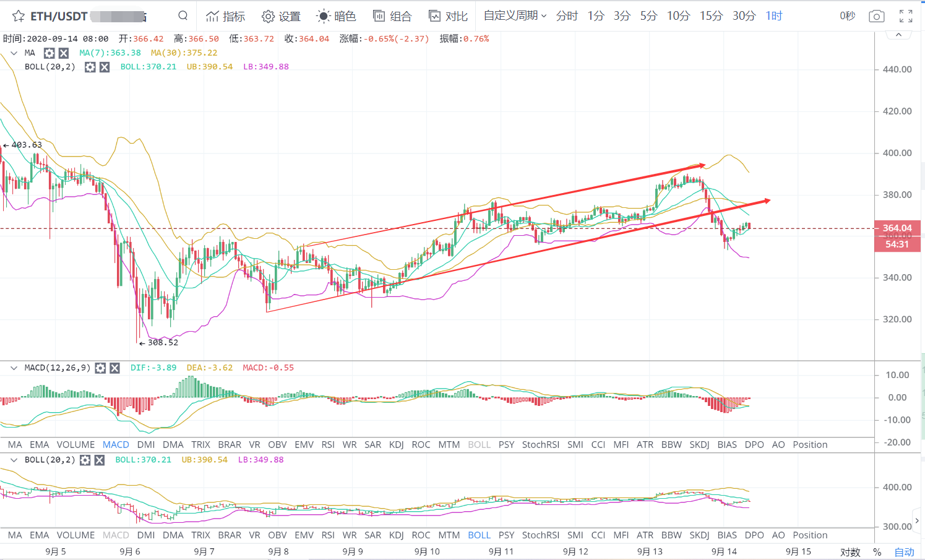Open chart 设置 settings

point(281,16)
